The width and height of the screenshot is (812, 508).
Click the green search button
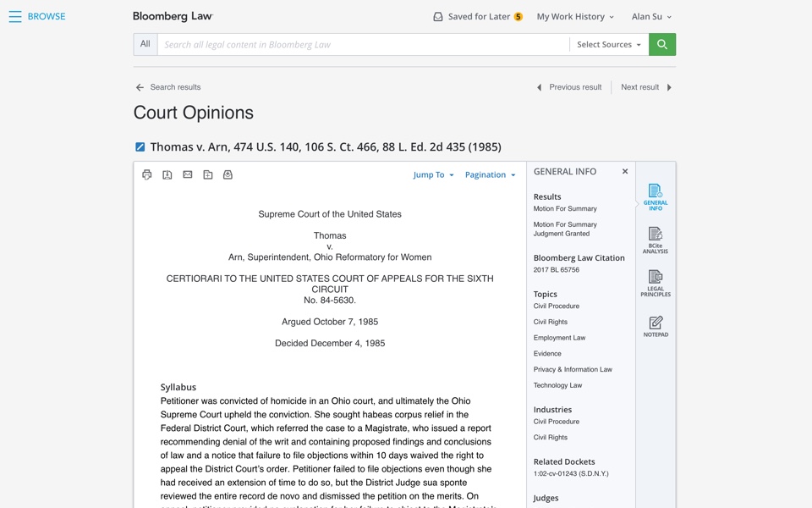click(662, 45)
